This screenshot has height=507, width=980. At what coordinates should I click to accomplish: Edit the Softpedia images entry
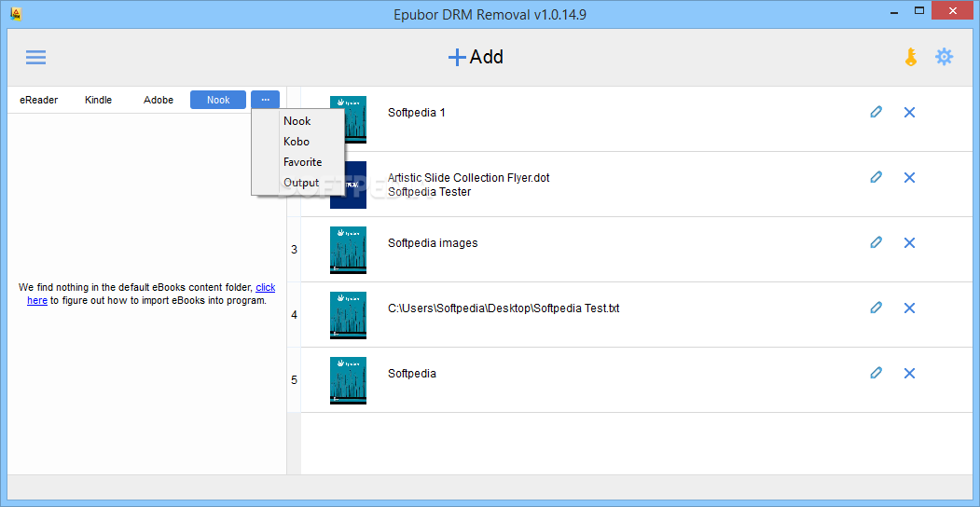pyautogui.click(x=876, y=242)
